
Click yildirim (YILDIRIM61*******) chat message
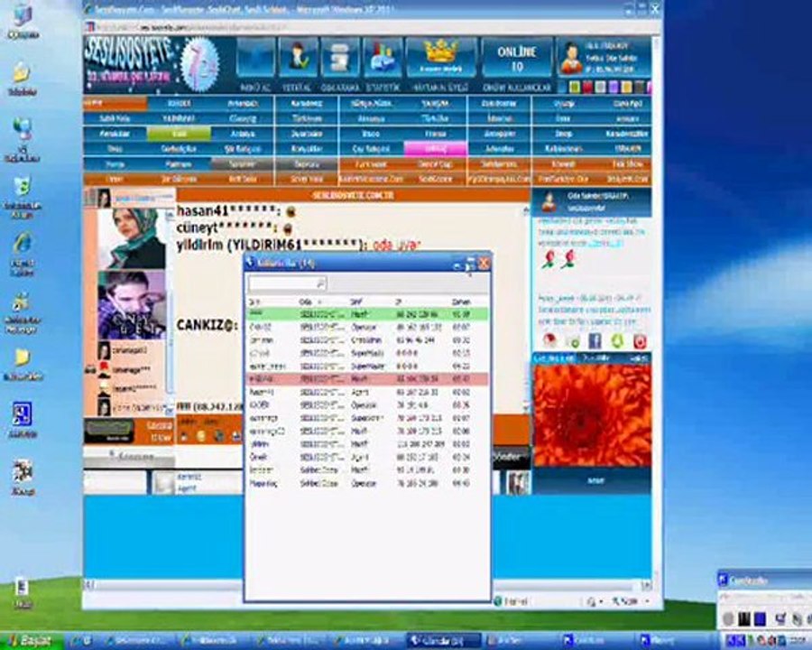299,244
